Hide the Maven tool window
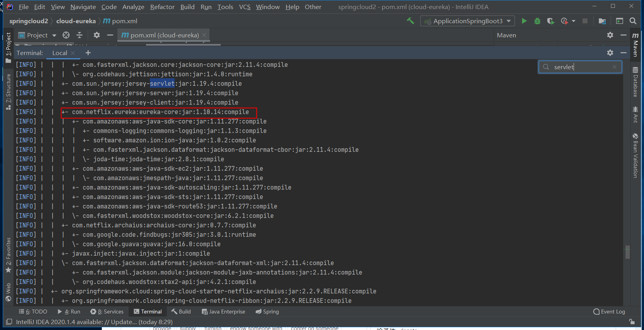644x330 pixels. (624, 35)
